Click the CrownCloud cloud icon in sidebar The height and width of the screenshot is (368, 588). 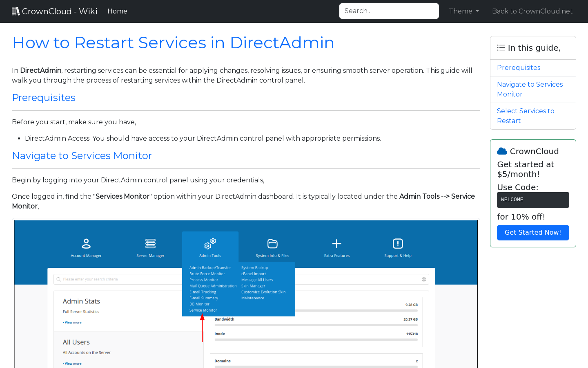(502, 150)
